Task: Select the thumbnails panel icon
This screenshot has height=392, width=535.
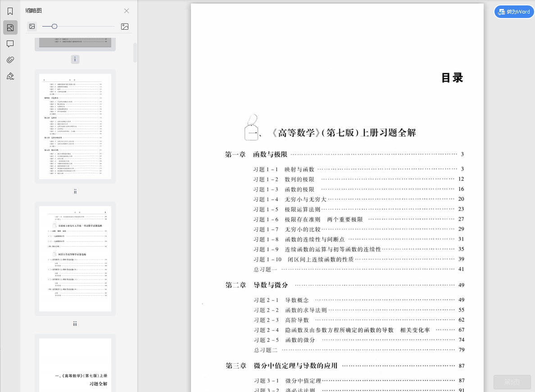Action: point(10,27)
